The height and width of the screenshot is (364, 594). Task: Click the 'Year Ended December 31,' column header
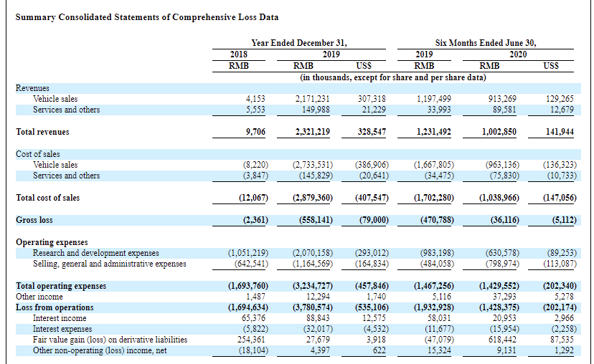coord(299,43)
